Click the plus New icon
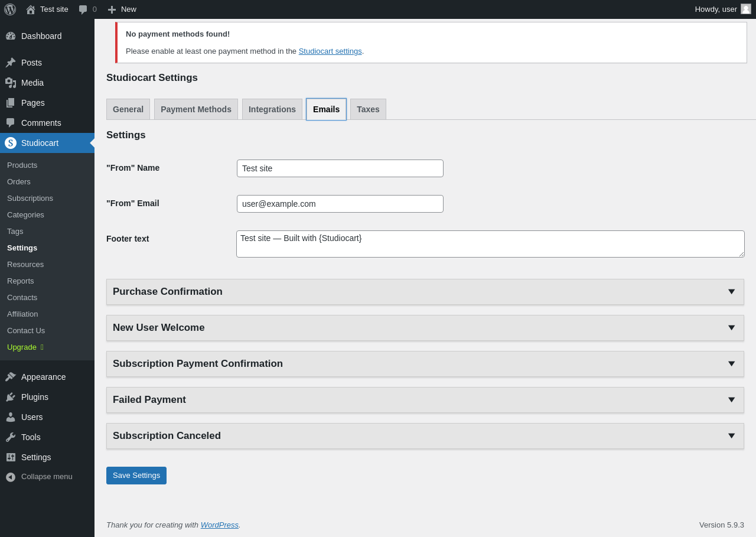Viewport: 756px width, 537px height. pyautogui.click(x=112, y=9)
